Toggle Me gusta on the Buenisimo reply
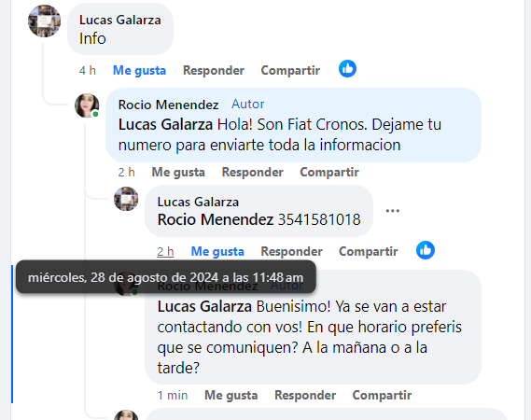This screenshot has height=420, width=531. [231, 396]
